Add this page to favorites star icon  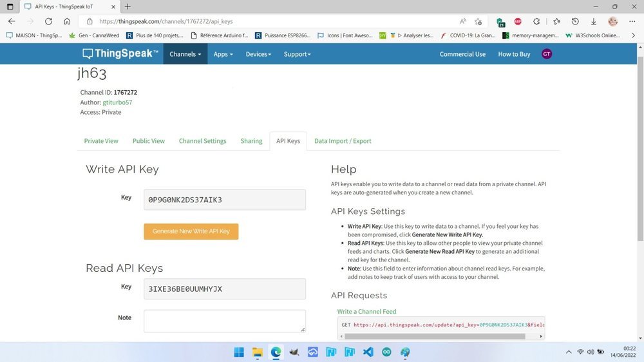point(478,21)
